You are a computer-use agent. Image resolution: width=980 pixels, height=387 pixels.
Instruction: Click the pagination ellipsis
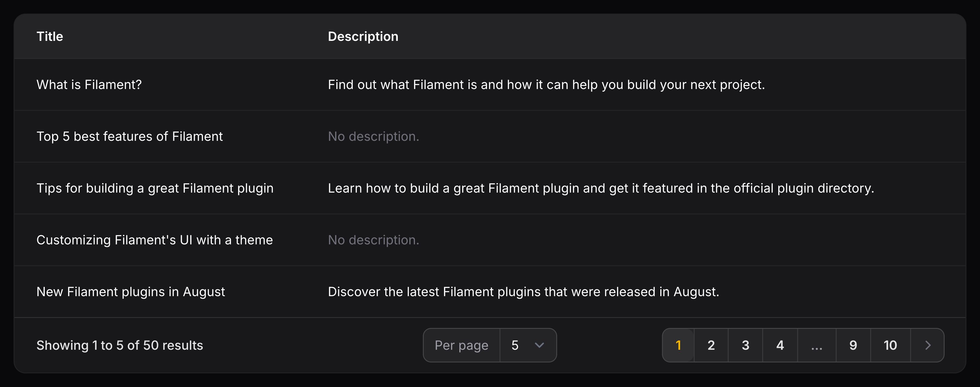pos(816,345)
